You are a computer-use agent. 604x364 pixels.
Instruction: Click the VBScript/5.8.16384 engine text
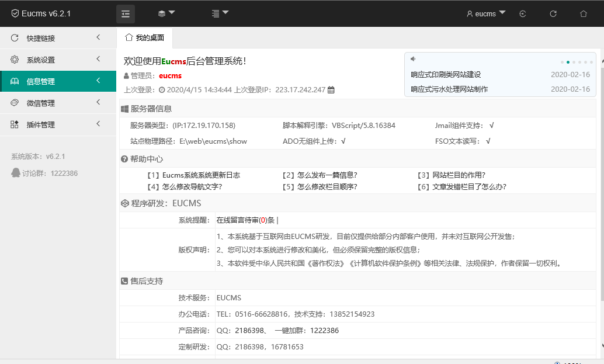(x=363, y=126)
